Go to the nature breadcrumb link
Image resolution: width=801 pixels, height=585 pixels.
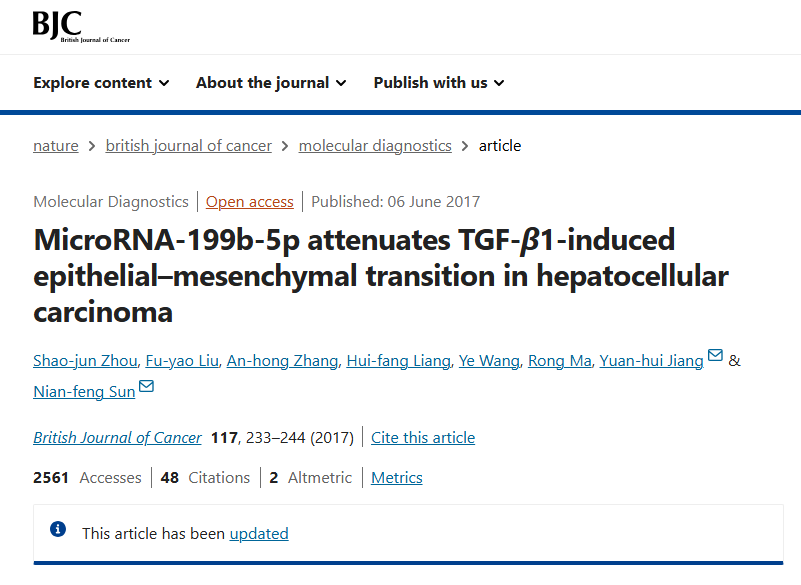pos(56,146)
